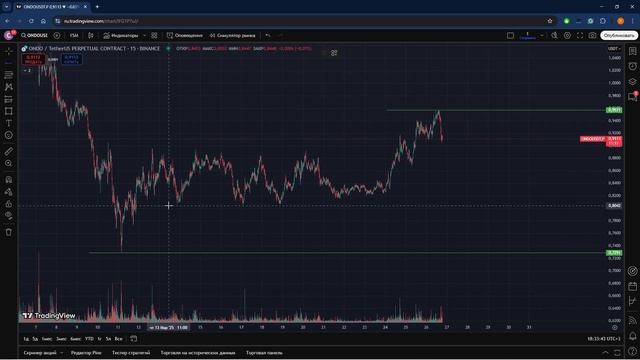Select the Text annotation tool

click(9, 123)
